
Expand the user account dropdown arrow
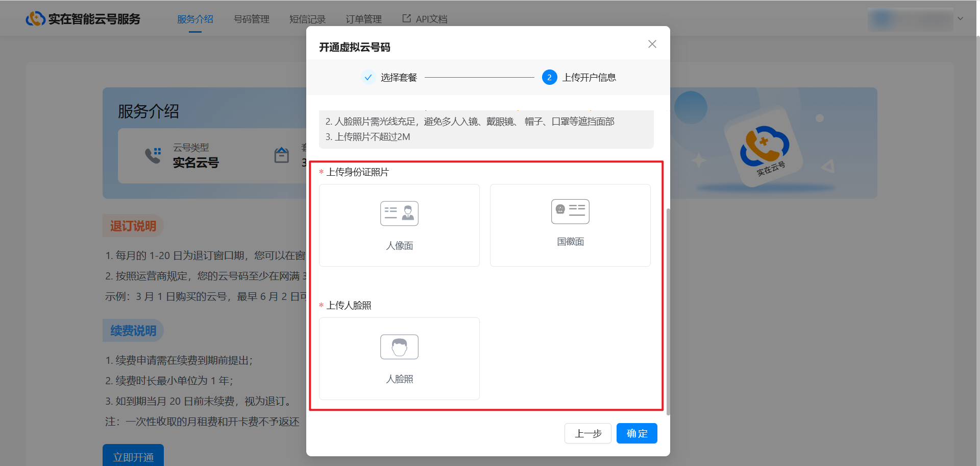960,19
